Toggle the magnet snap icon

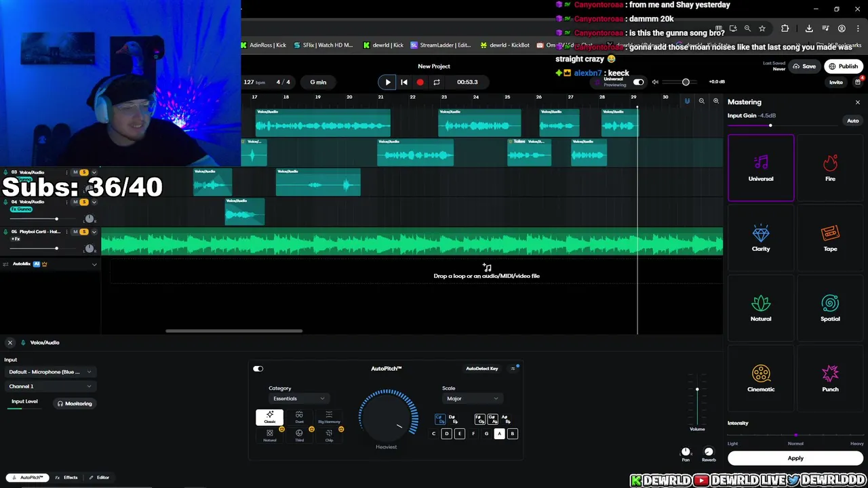coord(687,101)
